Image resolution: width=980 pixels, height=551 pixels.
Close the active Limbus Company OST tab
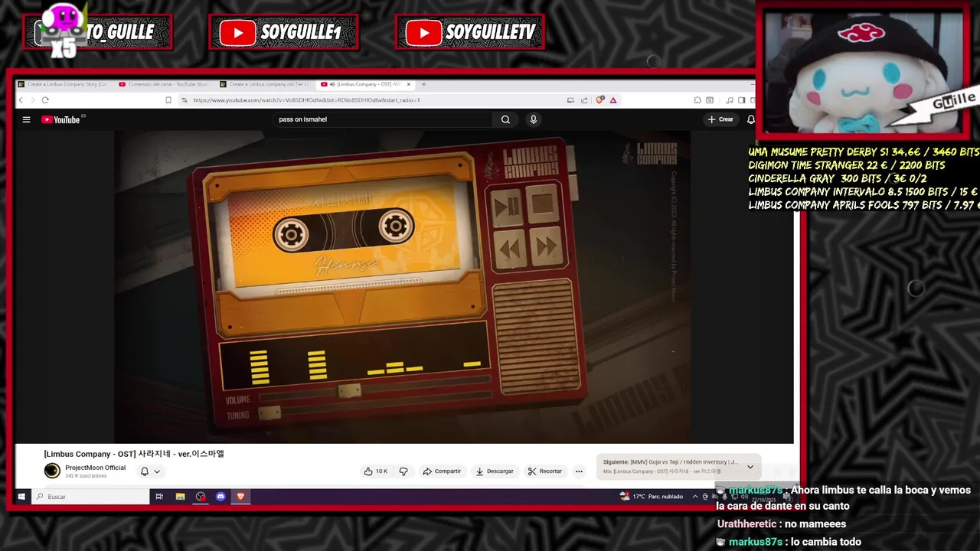tap(409, 84)
